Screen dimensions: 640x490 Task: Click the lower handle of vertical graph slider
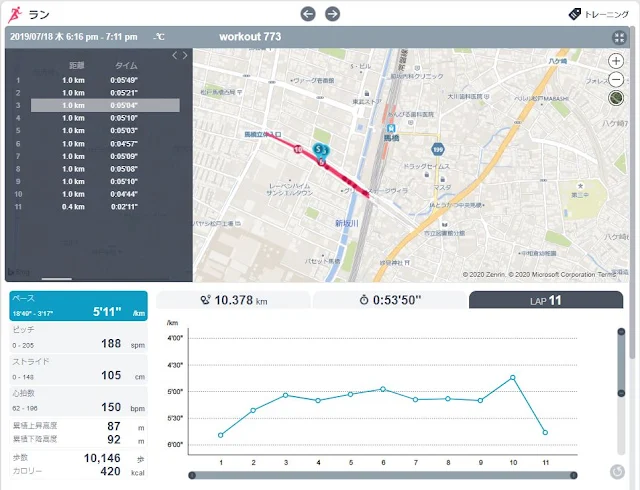(621, 393)
